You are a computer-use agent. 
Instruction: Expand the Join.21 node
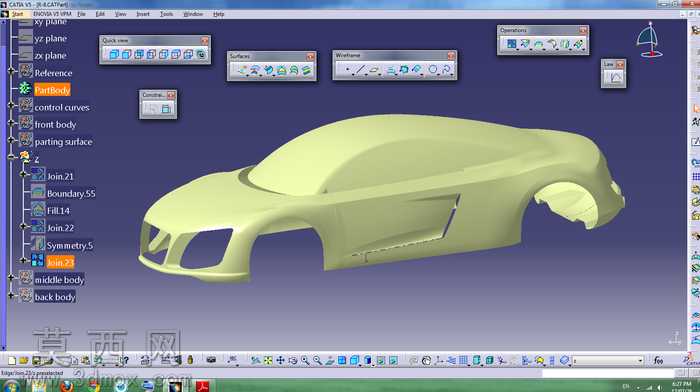[24, 174]
